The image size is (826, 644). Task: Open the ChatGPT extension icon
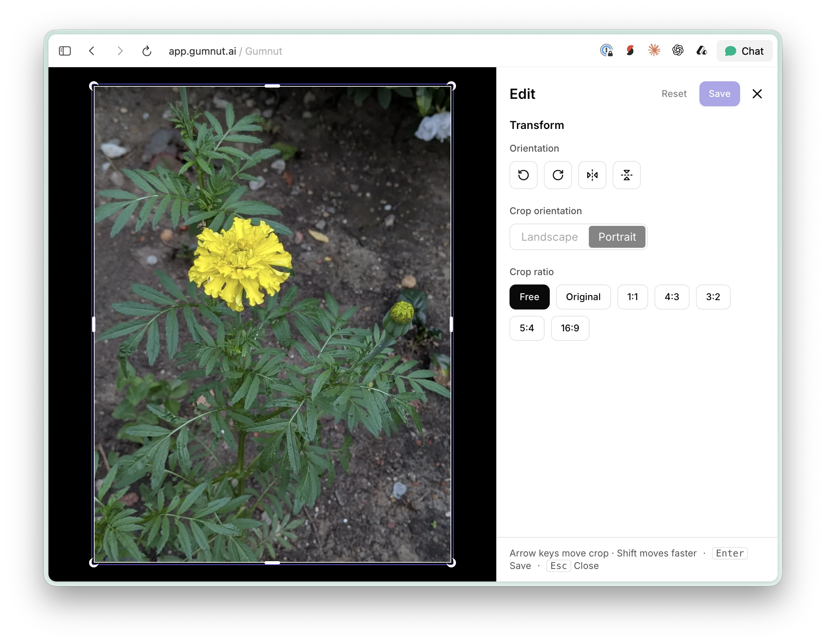(x=678, y=50)
